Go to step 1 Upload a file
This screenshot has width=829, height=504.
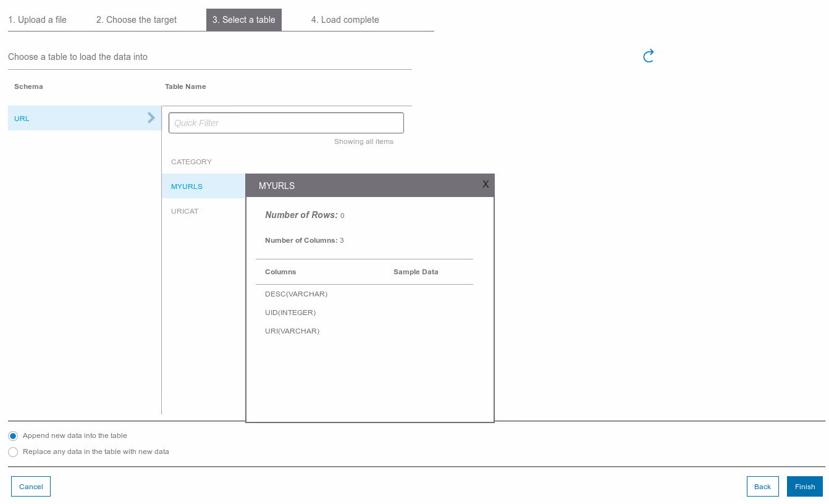tap(38, 20)
